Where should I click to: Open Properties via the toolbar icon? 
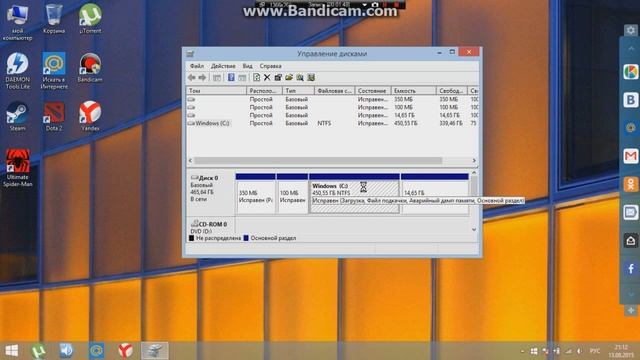pos(278,78)
